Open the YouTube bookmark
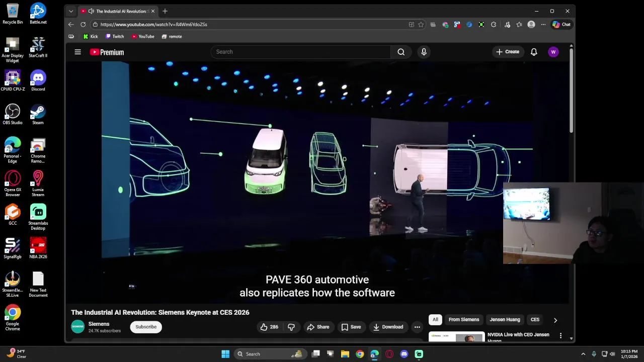Screen dimensions: 644x362 tap(143, 36)
